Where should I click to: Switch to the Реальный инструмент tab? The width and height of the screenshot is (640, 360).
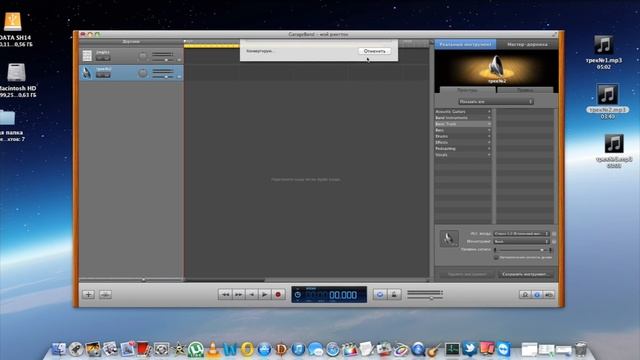tap(465, 44)
